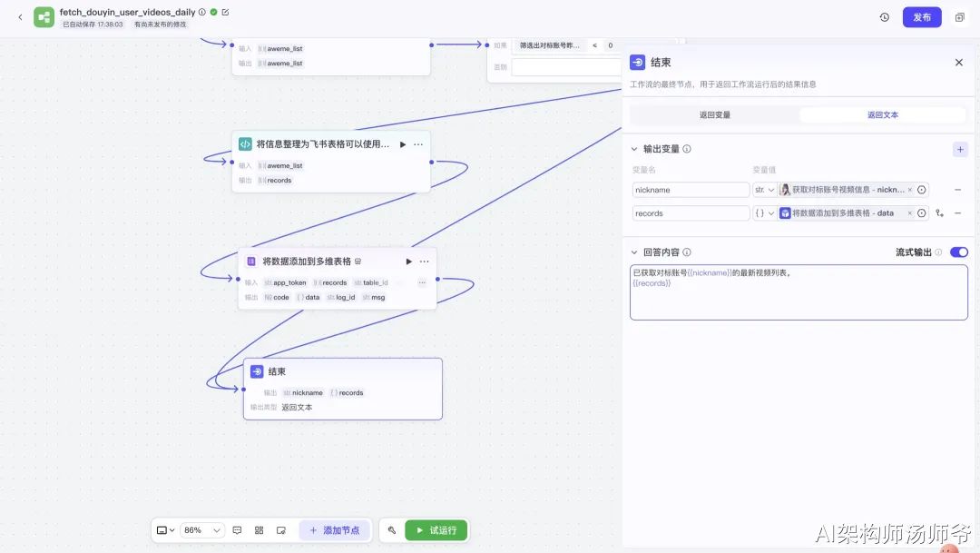Click into the answer content text box
Viewport: 980px width, 553px height.
[799, 292]
